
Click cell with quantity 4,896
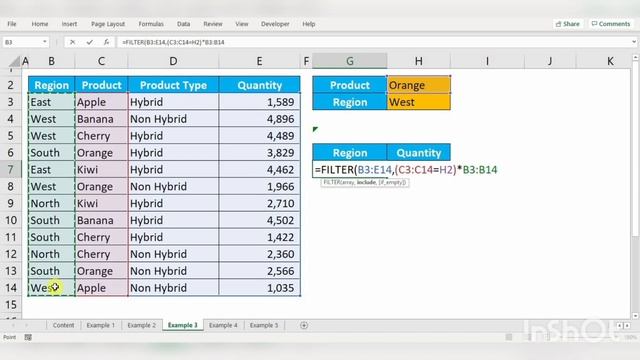(260, 119)
